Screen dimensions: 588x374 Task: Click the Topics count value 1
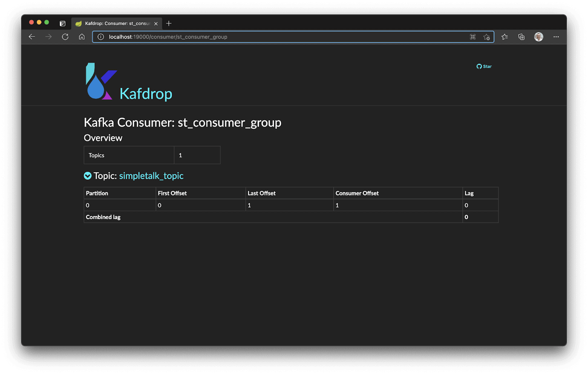(x=181, y=155)
